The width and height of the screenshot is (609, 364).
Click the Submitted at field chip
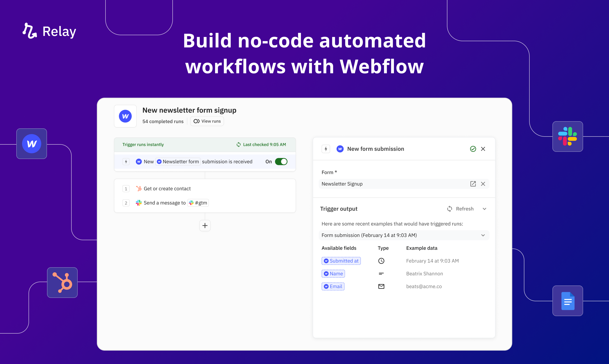click(341, 261)
